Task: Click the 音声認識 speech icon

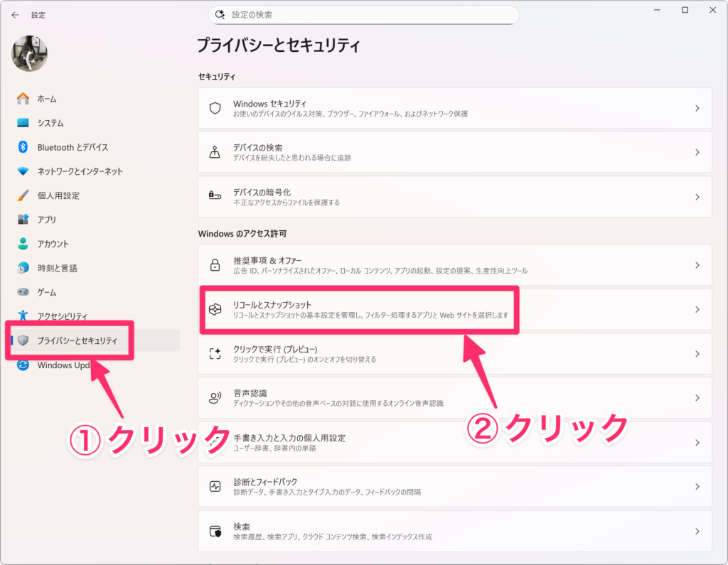Action: pyautogui.click(x=215, y=398)
